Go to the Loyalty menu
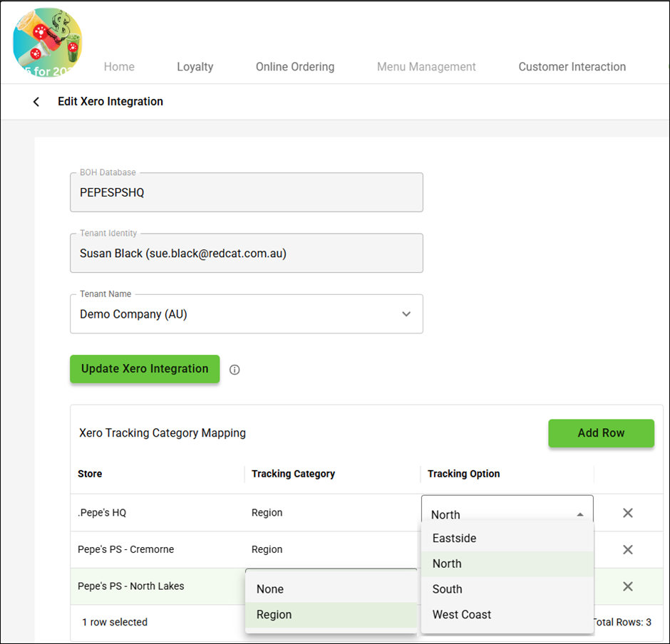Image resolution: width=670 pixels, height=644 pixels. coord(195,67)
